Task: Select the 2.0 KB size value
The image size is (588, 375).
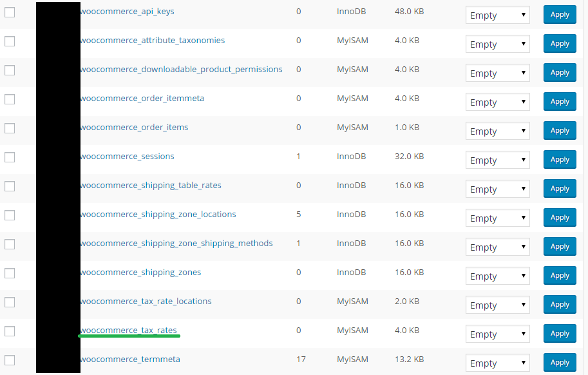Action: point(407,302)
